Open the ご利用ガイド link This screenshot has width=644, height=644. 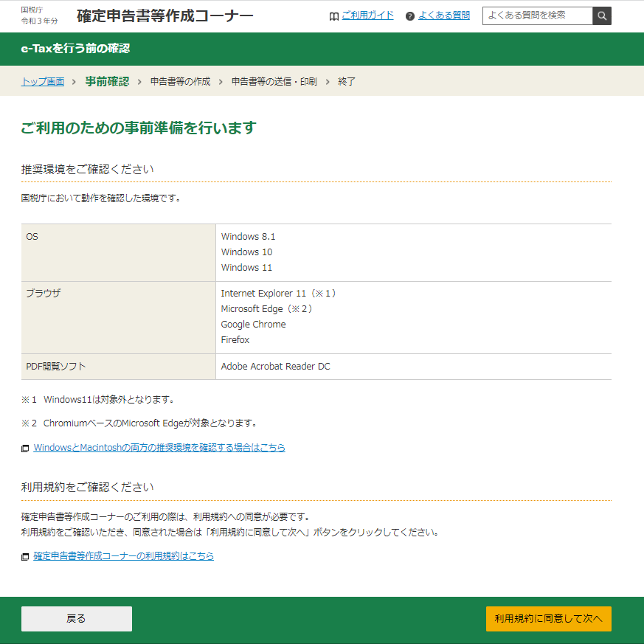367,15
